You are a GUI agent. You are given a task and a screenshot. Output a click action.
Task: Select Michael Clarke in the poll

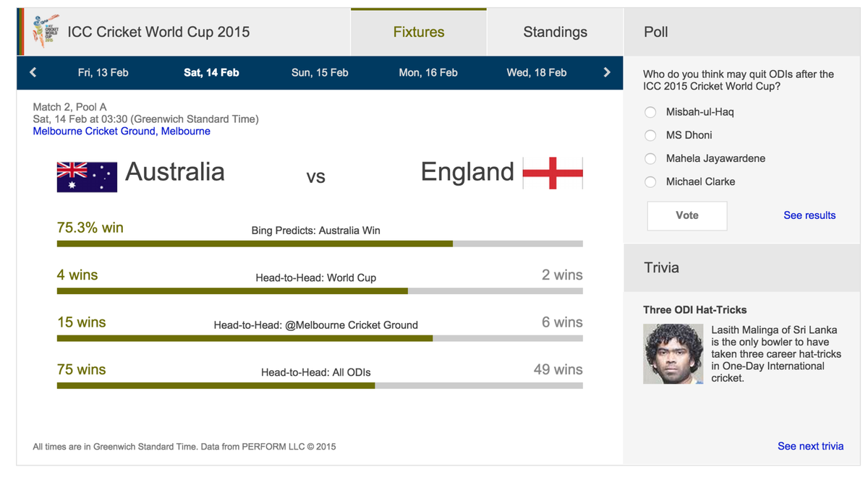click(x=650, y=181)
